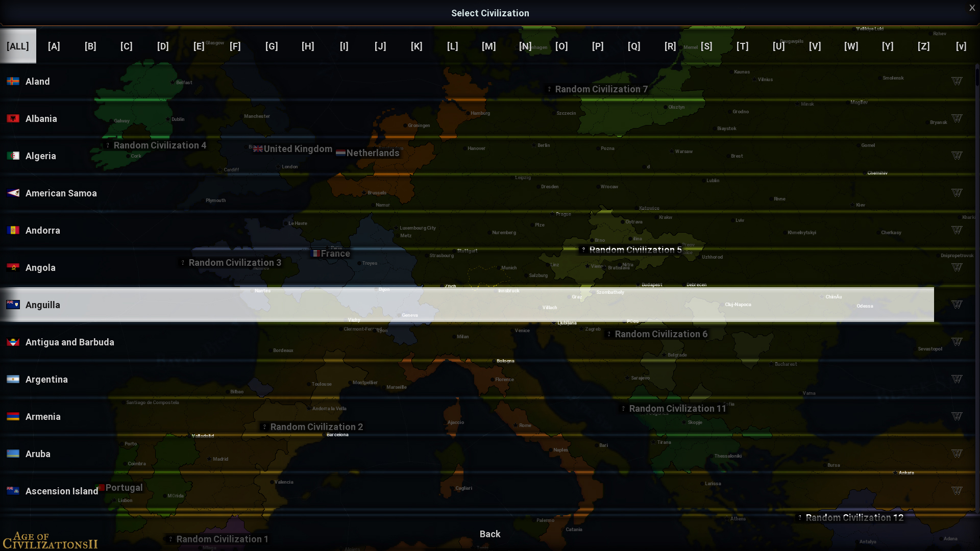
Task: Click the Ascension Island flag icon
Action: click(x=13, y=491)
